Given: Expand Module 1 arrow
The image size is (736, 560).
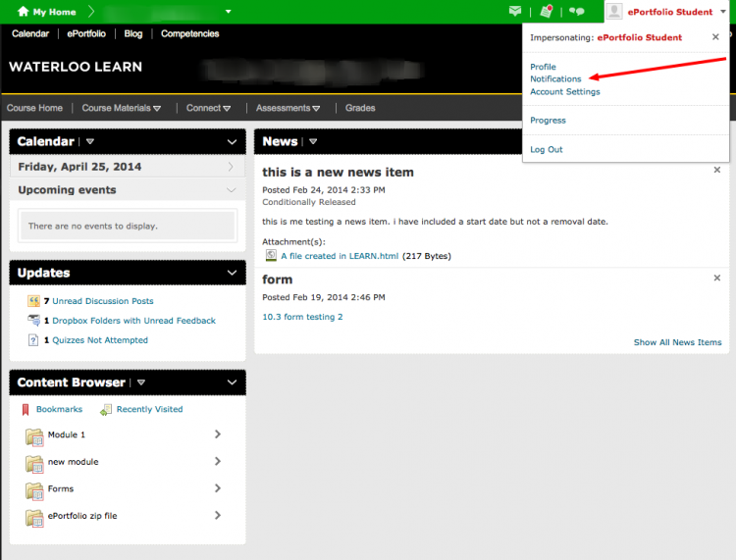Looking at the screenshot, I should coord(217,434).
